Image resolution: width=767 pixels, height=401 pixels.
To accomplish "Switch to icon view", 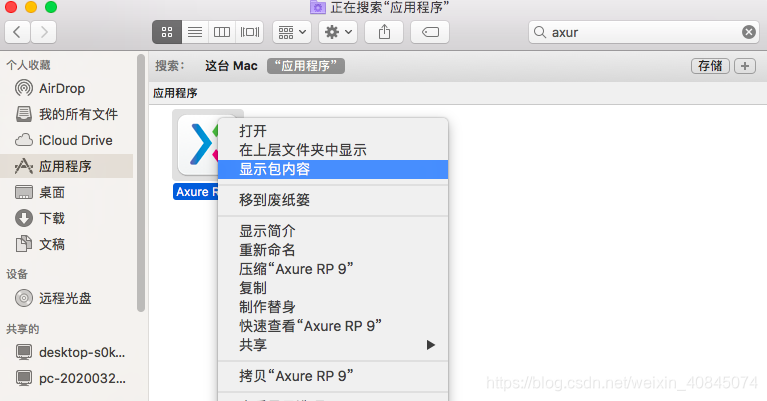I will [167, 32].
